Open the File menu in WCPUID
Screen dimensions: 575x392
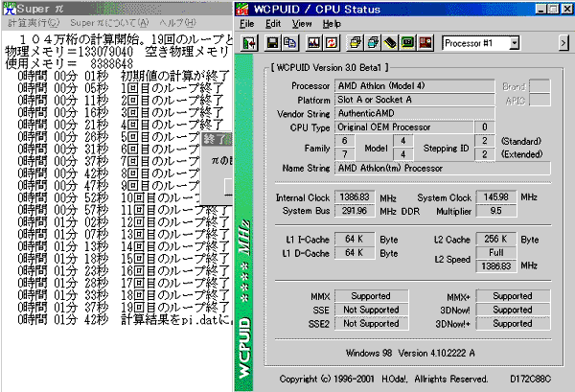click(247, 24)
